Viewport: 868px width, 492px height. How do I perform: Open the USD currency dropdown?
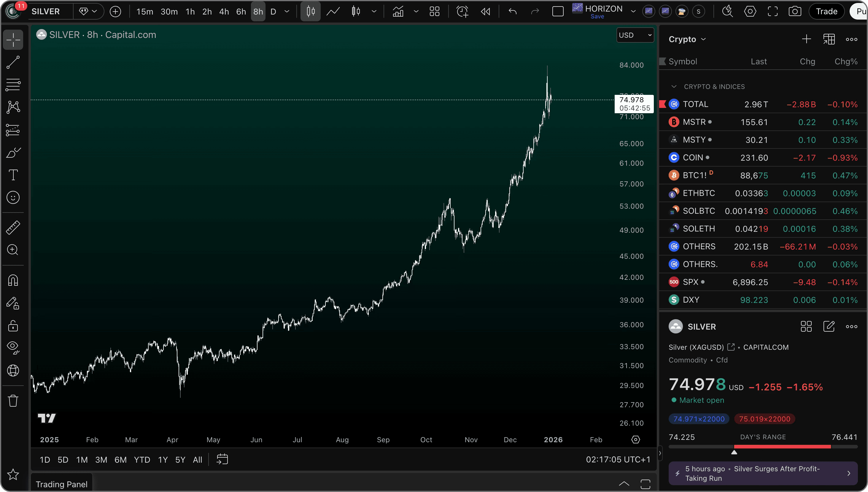click(x=635, y=35)
